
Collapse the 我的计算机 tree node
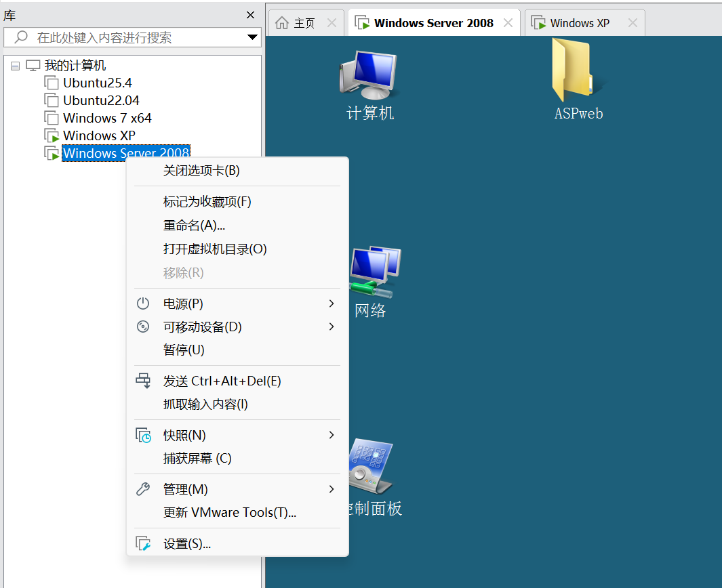click(15, 66)
